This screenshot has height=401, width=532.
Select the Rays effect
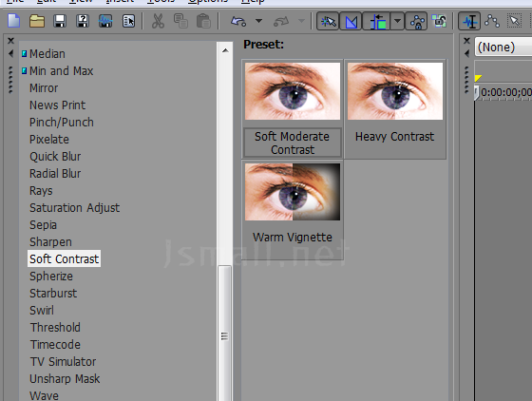pyautogui.click(x=41, y=191)
